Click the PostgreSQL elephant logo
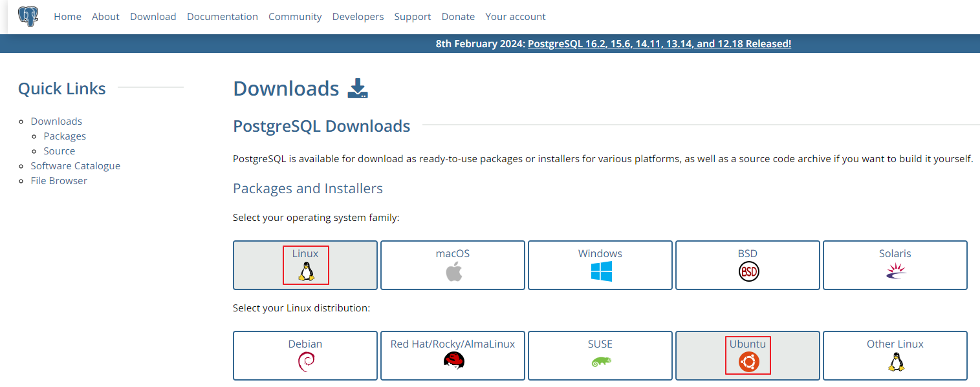 tap(28, 16)
